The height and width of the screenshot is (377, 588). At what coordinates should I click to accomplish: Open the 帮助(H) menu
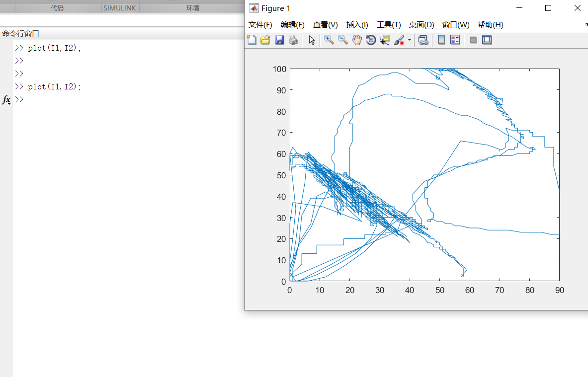coord(491,25)
